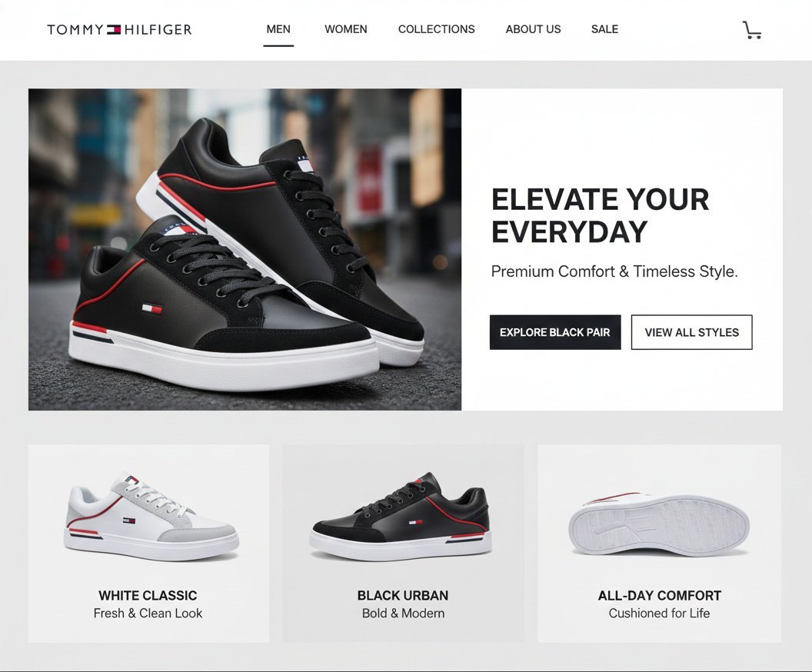Open the sneaker sole product image
Image resolution: width=812 pixels, height=672 pixels.
tap(659, 524)
